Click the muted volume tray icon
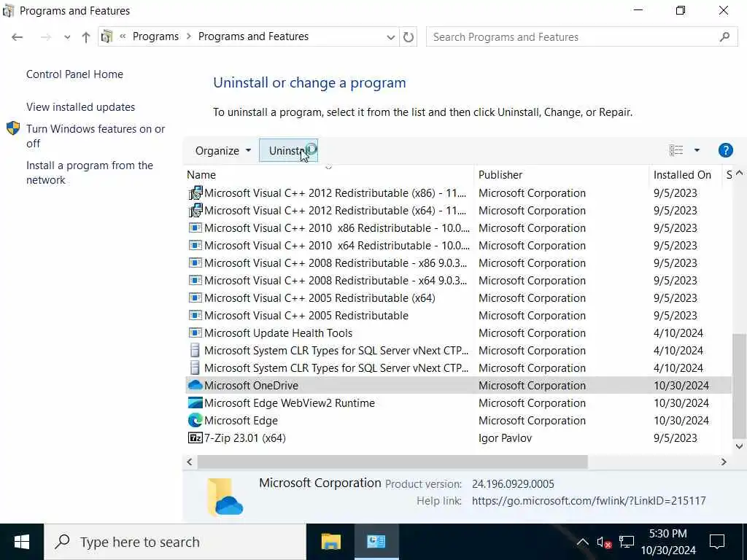Image resolution: width=747 pixels, height=560 pixels. pyautogui.click(x=604, y=542)
